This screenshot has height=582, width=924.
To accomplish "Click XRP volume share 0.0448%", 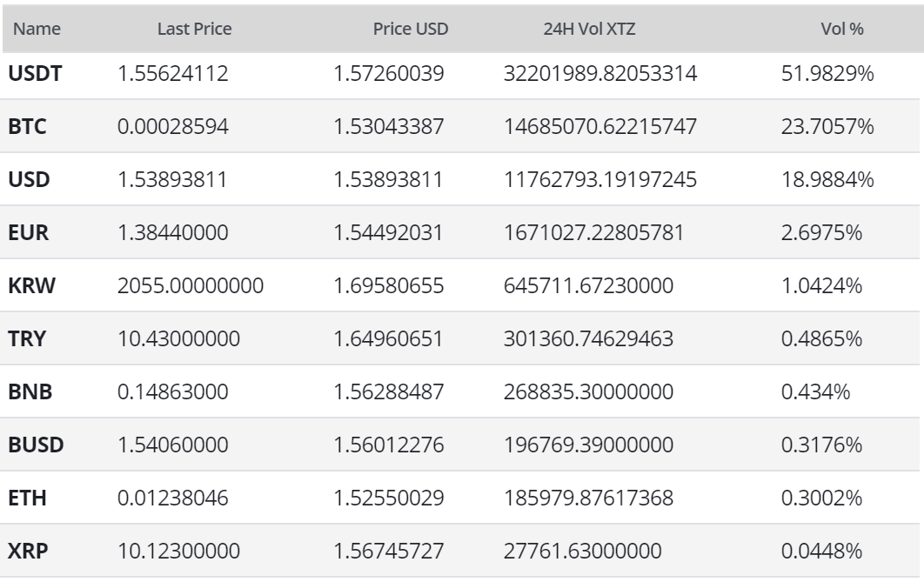I will click(x=821, y=551).
